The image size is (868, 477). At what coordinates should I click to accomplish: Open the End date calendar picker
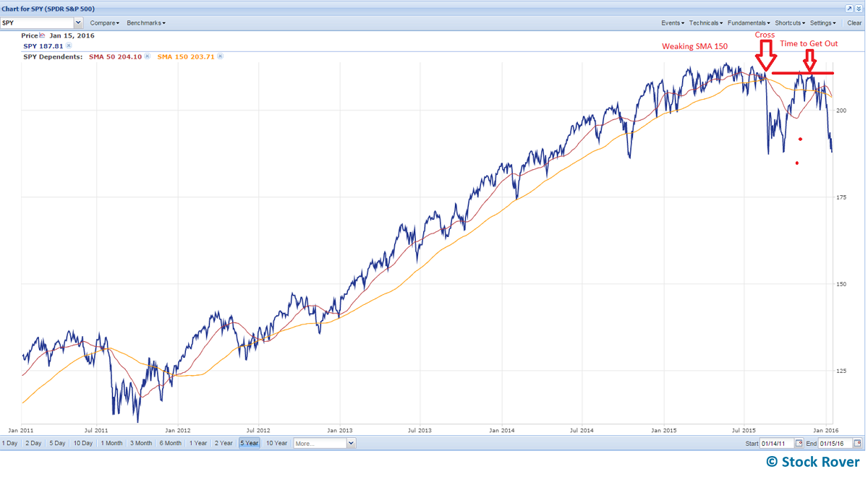[857, 443]
